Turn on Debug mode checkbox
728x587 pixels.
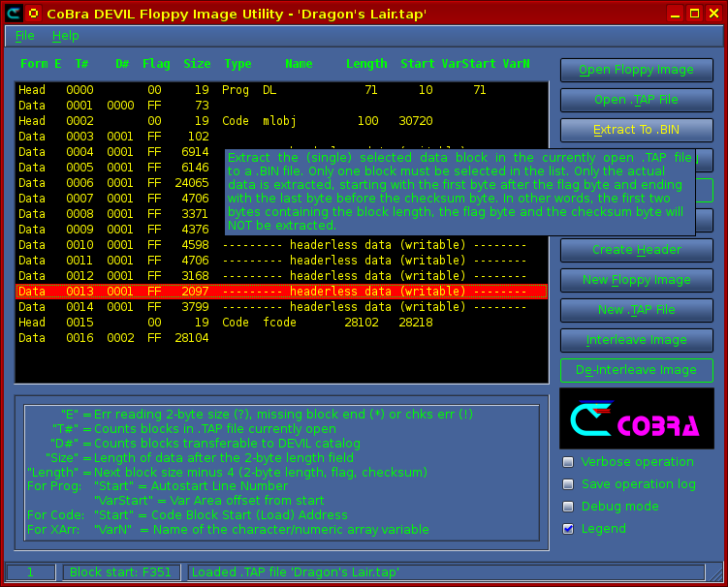tap(568, 507)
